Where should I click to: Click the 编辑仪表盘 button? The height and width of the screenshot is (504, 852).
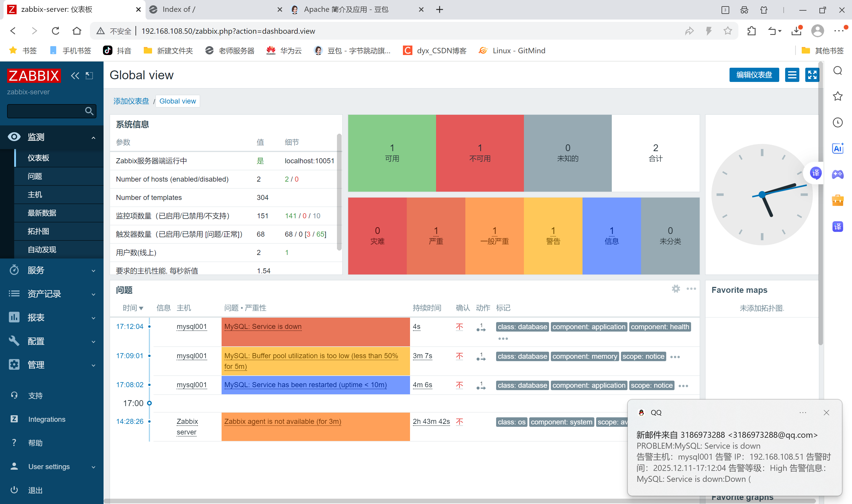tap(754, 75)
